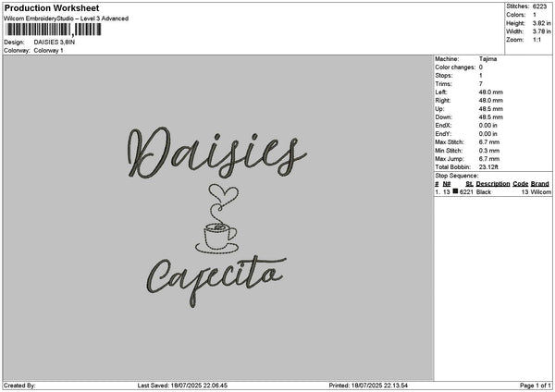Click the Description column header
This screenshot has height=392, width=555.
(x=493, y=184)
